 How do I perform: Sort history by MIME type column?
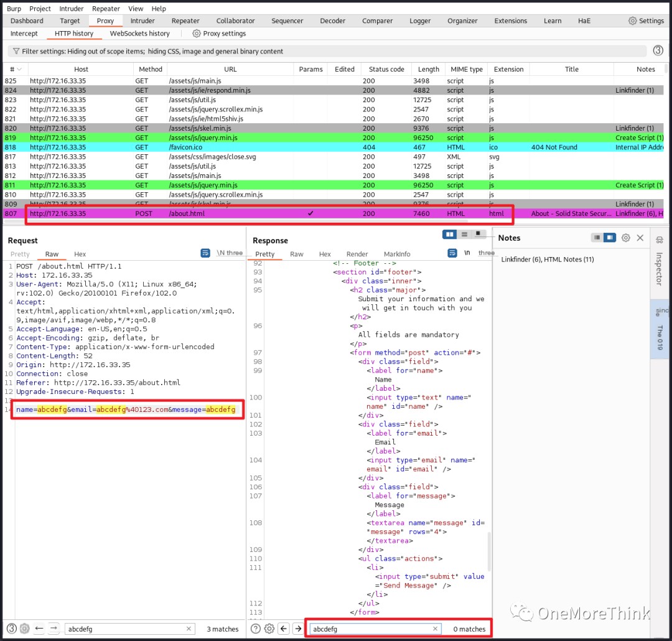pos(466,69)
